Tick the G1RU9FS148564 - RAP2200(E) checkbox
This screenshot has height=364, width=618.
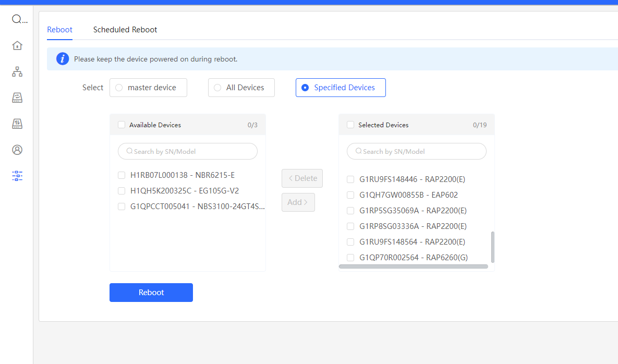(x=350, y=242)
